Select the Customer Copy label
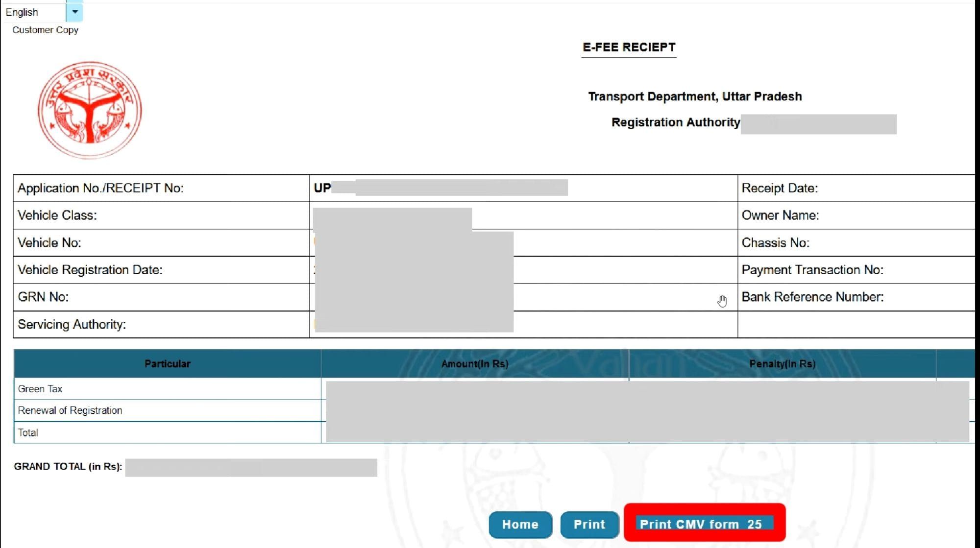Image resolution: width=980 pixels, height=548 pixels. point(44,29)
